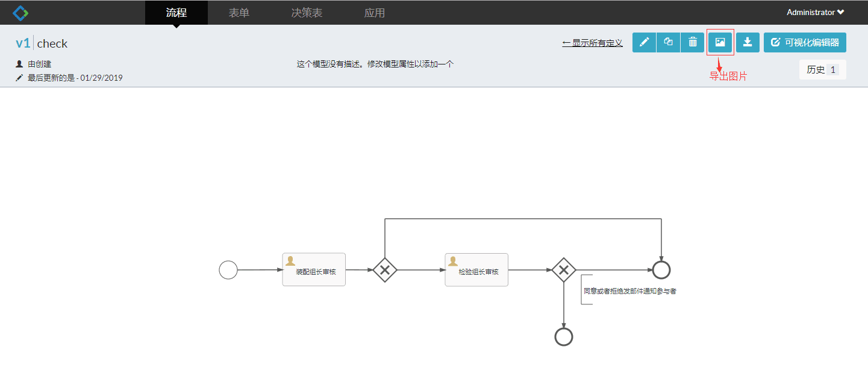Select the start event circle in the diagram

click(x=228, y=270)
